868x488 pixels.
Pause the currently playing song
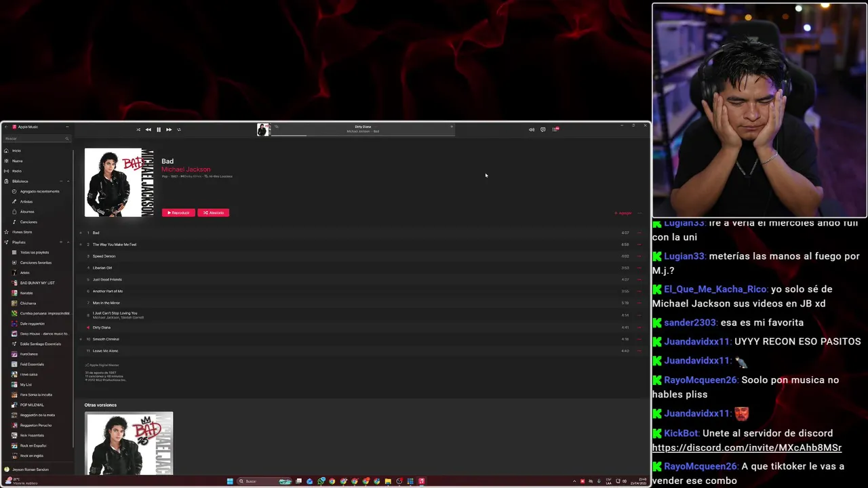coord(159,129)
